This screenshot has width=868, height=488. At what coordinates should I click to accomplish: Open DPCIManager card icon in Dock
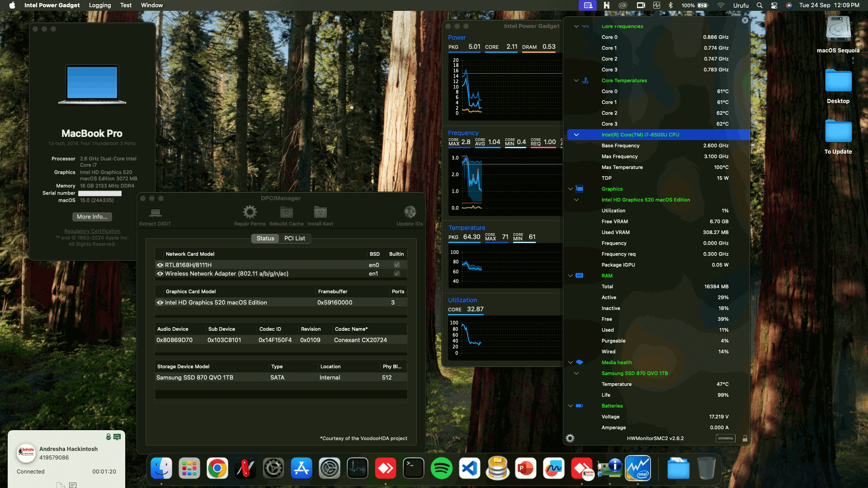point(610,469)
